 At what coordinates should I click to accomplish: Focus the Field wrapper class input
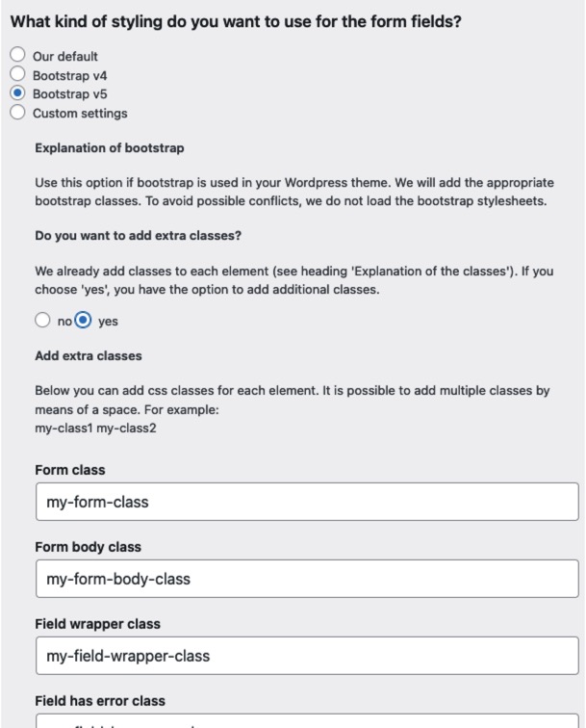[x=307, y=656]
